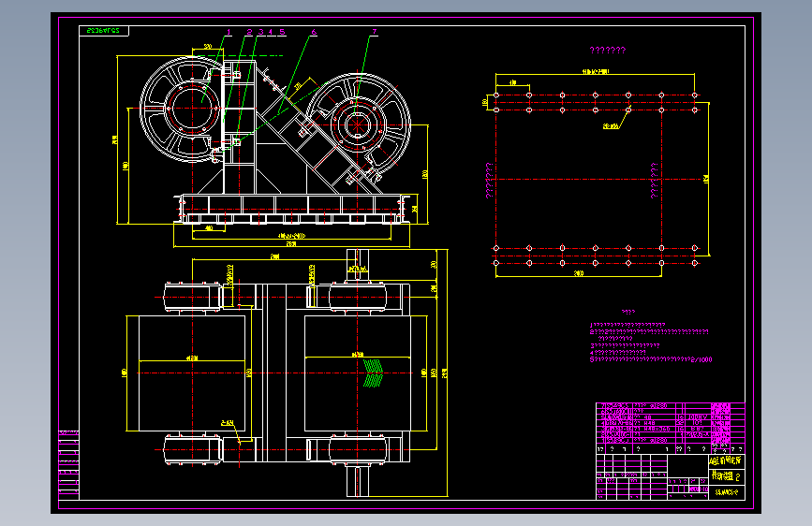This screenshot has width=812, height=526.
Task: Pick the 400 dimension below the base frame
Action: (209, 227)
